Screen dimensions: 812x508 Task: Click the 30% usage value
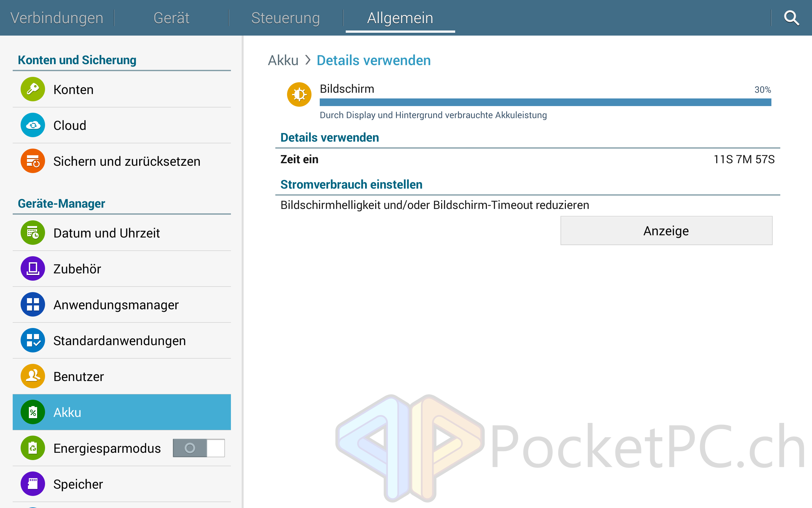[x=763, y=90]
